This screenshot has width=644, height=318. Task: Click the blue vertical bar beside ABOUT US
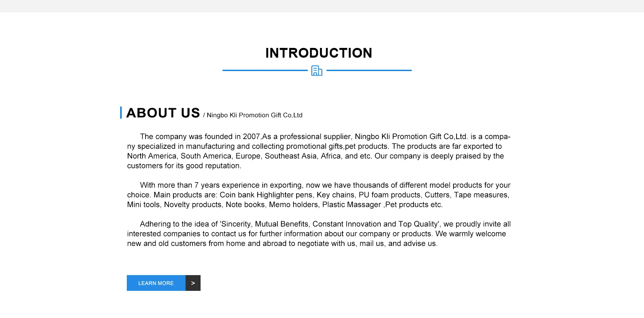pos(121,113)
